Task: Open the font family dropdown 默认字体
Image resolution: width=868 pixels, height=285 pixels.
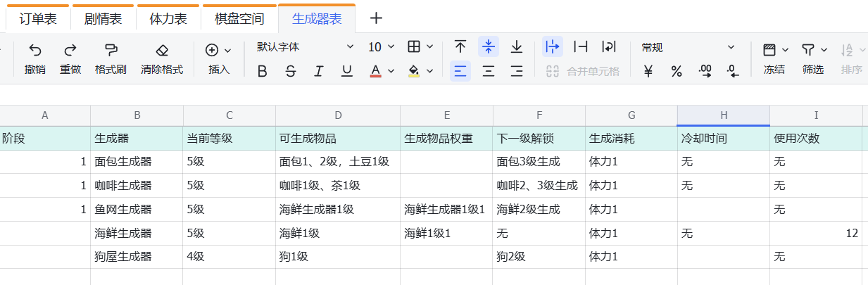Action: click(306, 47)
